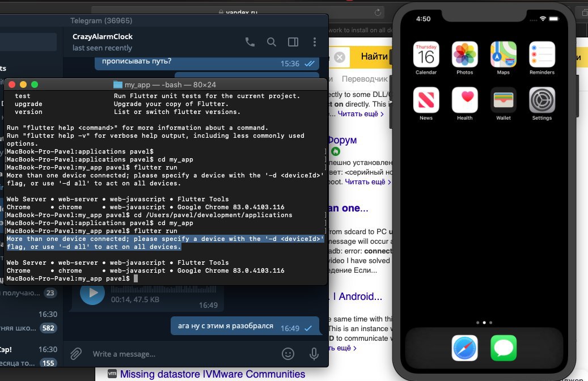Click the 'an one...' search result title
The height and width of the screenshot is (381, 588).
[348, 208]
